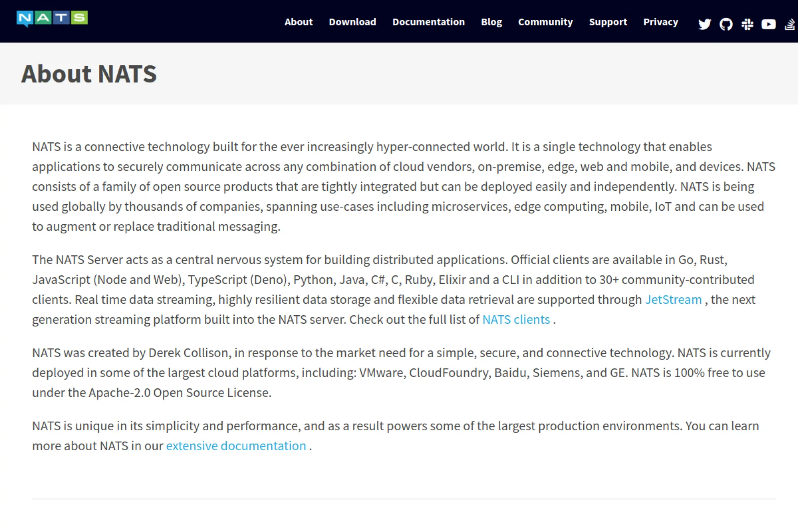Click the Apache-2.0 Open Source License text
Image resolution: width=798 pixels, height=532 pixels.
pos(180,393)
